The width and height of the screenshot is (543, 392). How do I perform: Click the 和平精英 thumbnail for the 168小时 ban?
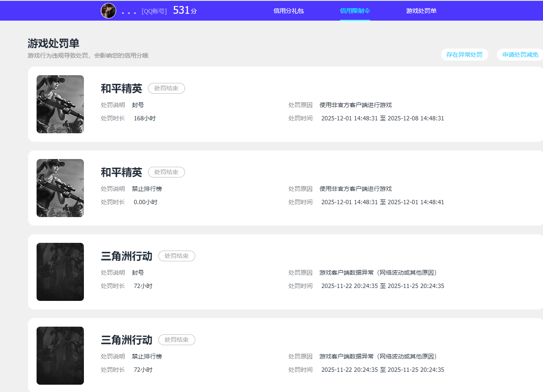pyautogui.click(x=60, y=104)
